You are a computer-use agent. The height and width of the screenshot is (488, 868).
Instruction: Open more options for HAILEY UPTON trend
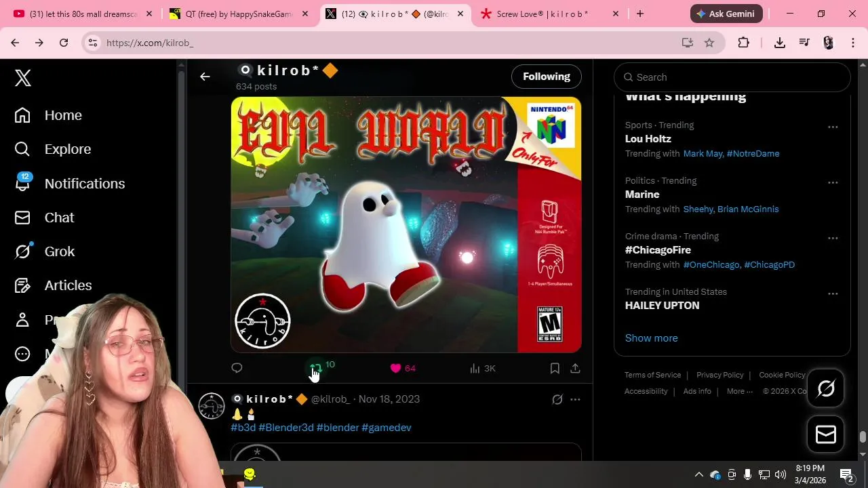833,293
